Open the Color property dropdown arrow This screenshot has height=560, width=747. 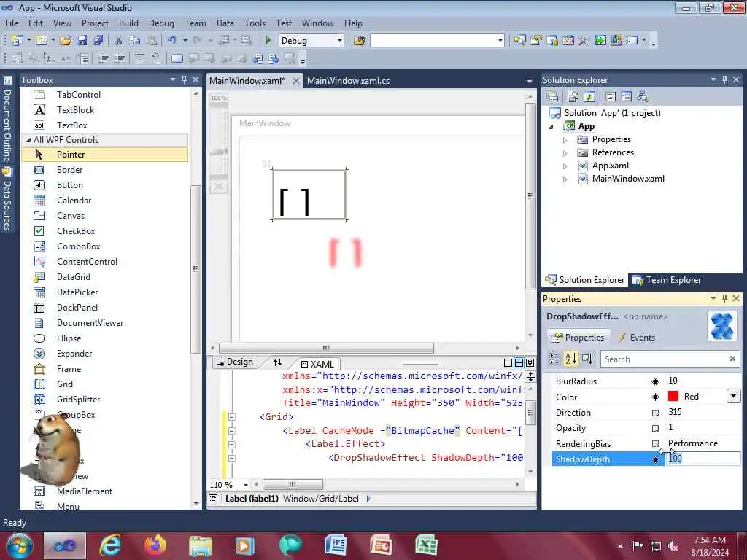(x=733, y=396)
